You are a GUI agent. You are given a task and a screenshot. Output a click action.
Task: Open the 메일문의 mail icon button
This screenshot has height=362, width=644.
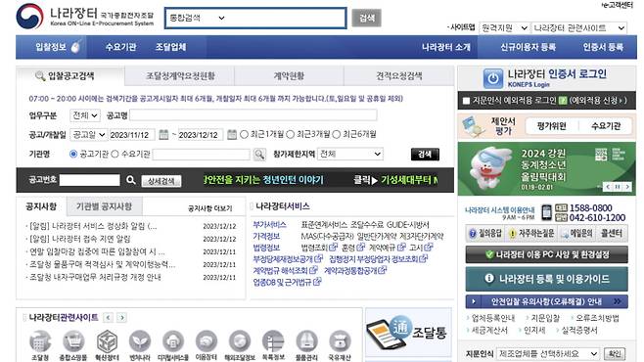pos(577,234)
